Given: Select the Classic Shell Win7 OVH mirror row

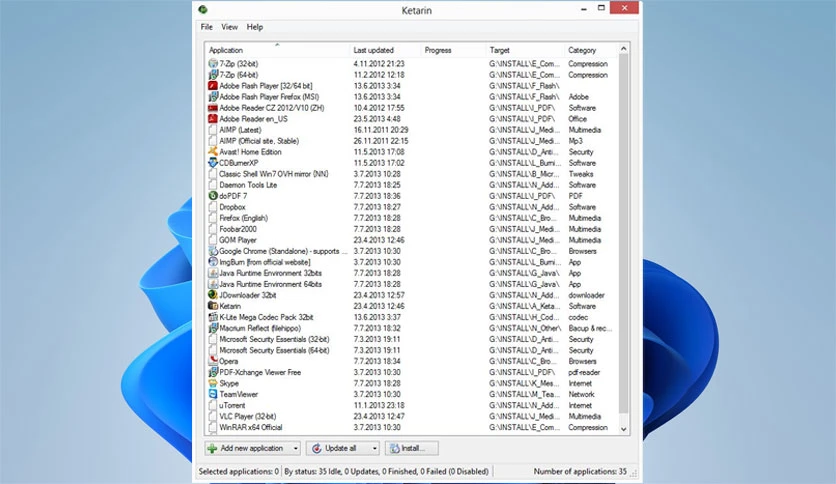Looking at the screenshot, I should [412, 174].
